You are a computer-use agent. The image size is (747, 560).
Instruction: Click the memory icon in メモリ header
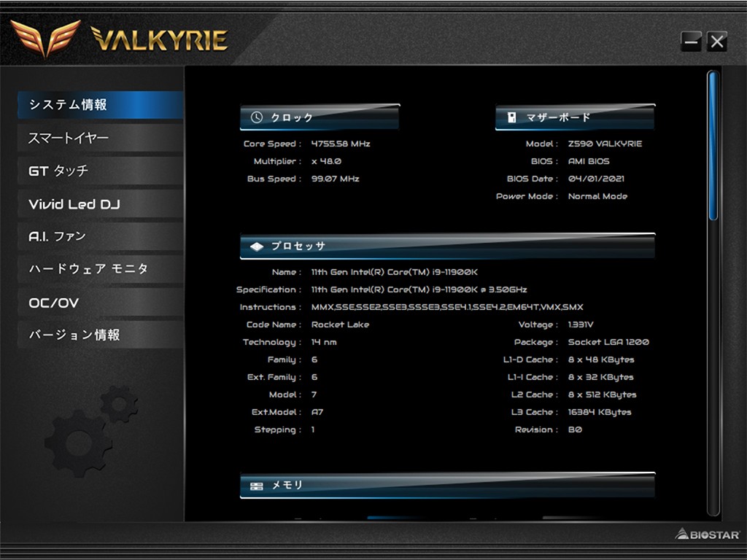(257, 486)
